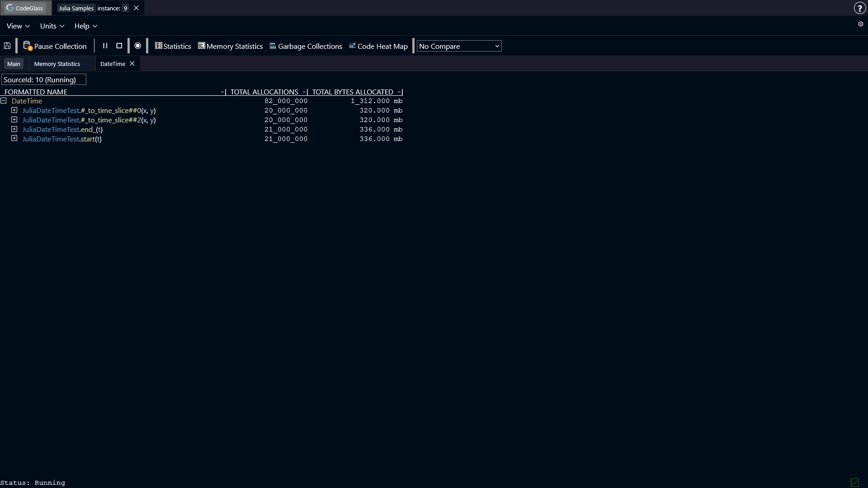This screenshot has width=868, height=488.
Task: Open Memory Statistics from toolbar
Action: [x=230, y=46]
